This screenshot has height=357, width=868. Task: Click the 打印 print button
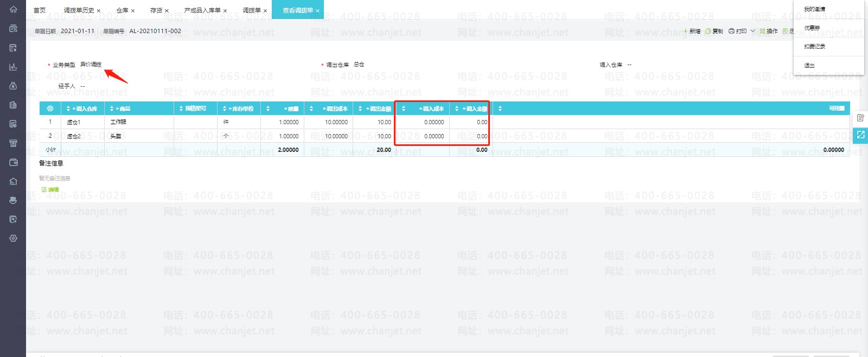737,31
